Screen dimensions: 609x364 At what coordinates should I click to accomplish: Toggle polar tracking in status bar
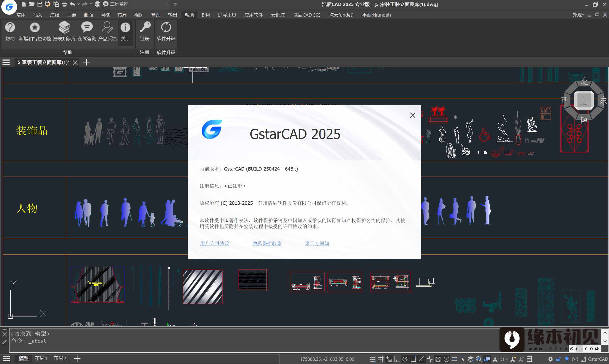point(405,359)
